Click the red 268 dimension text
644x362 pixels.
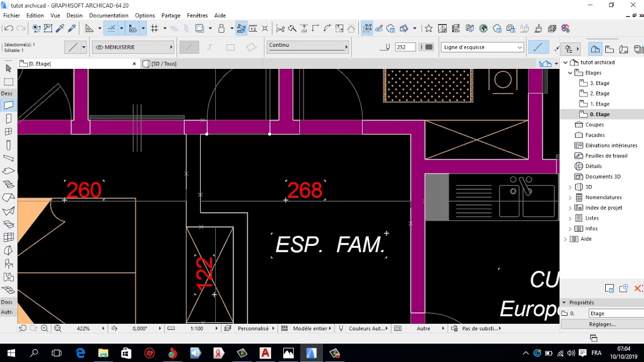click(x=305, y=191)
